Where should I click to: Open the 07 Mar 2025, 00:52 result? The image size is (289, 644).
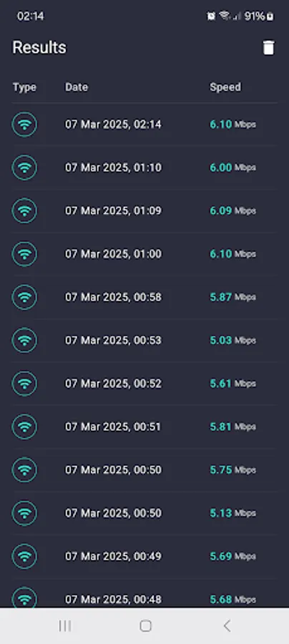click(144, 384)
